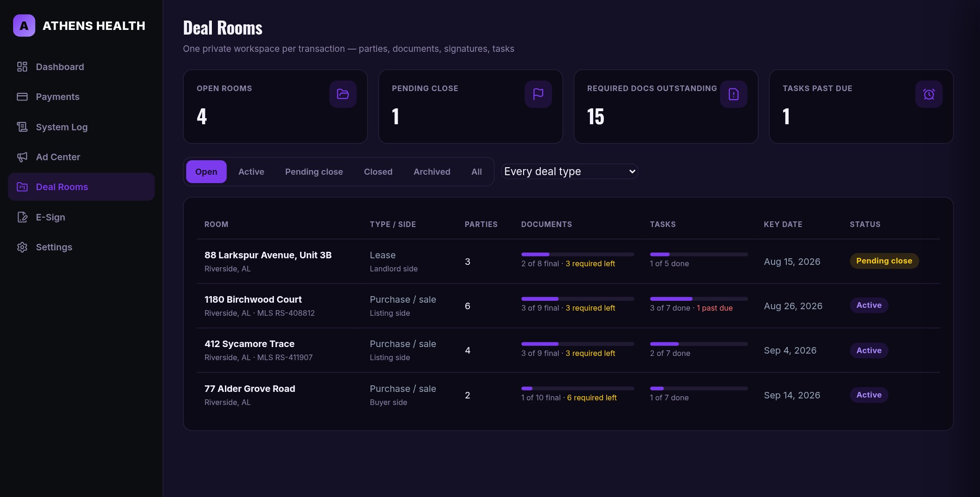
Task: Click the Settings gear icon
Action: [22, 247]
